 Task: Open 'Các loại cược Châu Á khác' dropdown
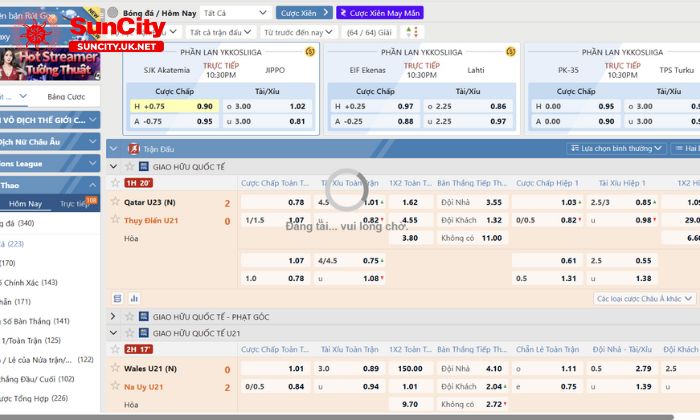pyautogui.click(x=643, y=298)
